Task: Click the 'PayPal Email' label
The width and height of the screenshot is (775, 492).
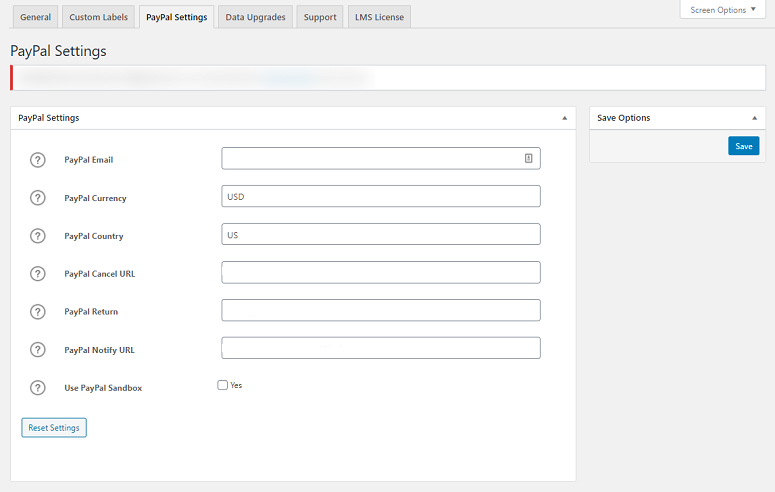Action: point(88,160)
